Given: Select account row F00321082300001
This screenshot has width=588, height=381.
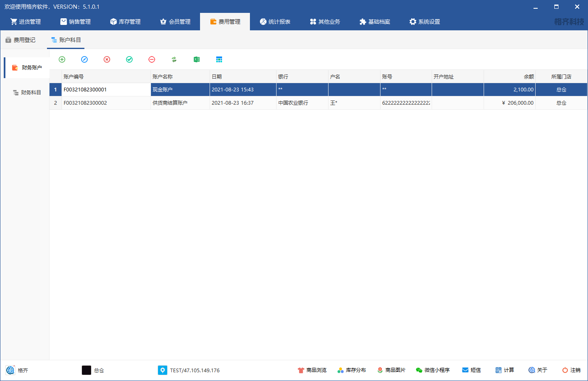Looking at the screenshot, I should (x=319, y=89).
